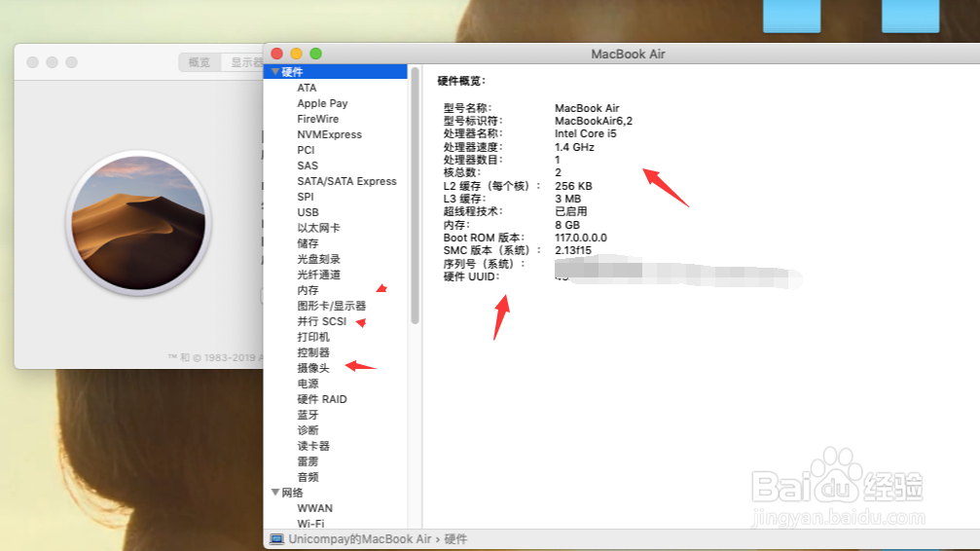Open 蓝牙 Bluetooth entry
The height and width of the screenshot is (551, 980).
[x=308, y=415]
